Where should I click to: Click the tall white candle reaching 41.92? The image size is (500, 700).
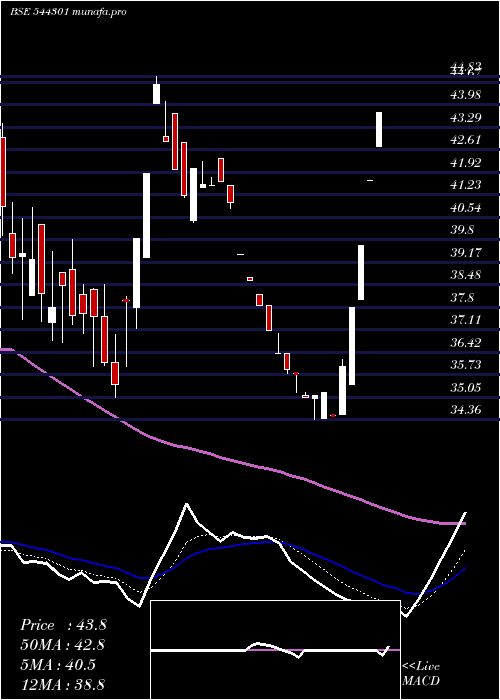point(146,215)
